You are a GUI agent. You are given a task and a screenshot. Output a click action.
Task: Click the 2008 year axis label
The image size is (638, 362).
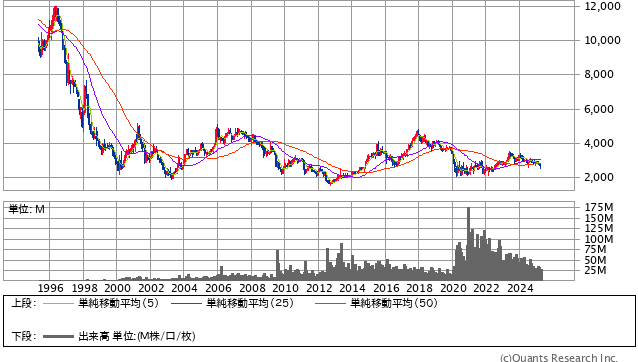tap(252, 288)
